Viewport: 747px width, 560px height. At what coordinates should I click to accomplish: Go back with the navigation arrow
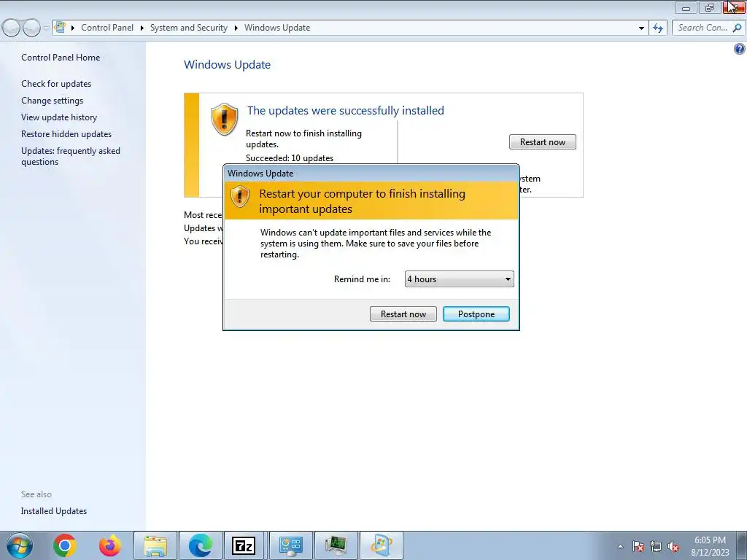click(11, 28)
